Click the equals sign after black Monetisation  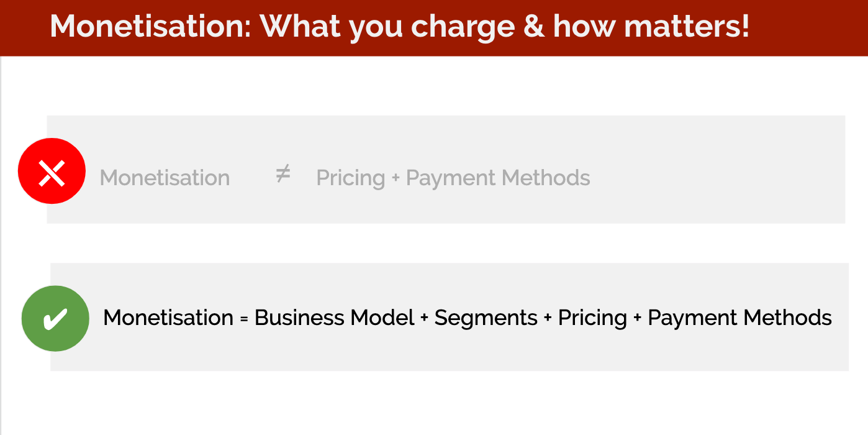[244, 319]
